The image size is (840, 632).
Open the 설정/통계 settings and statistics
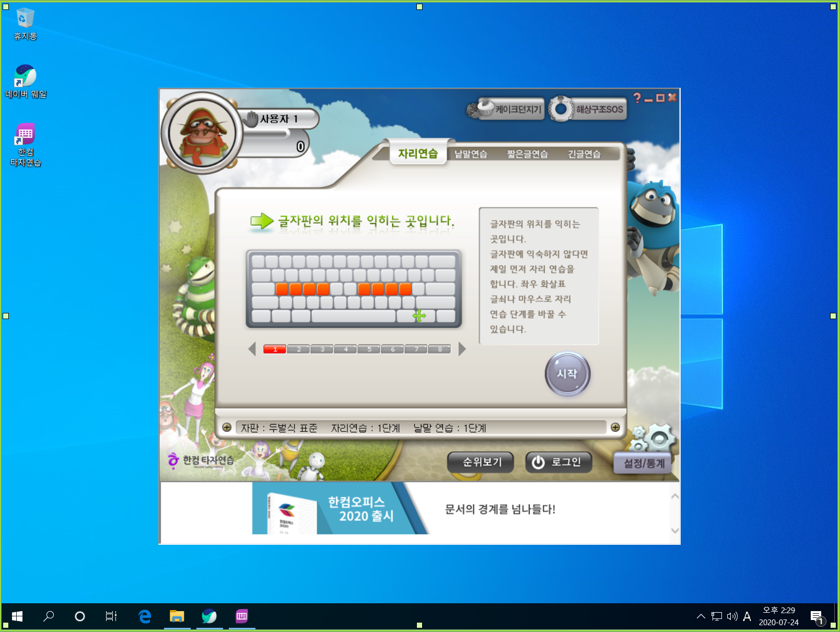click(644, 463)
